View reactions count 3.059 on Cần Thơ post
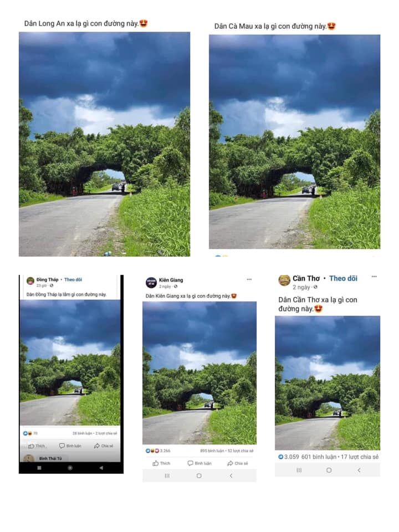Screen dimensions: 399x532 click(289, 457)
